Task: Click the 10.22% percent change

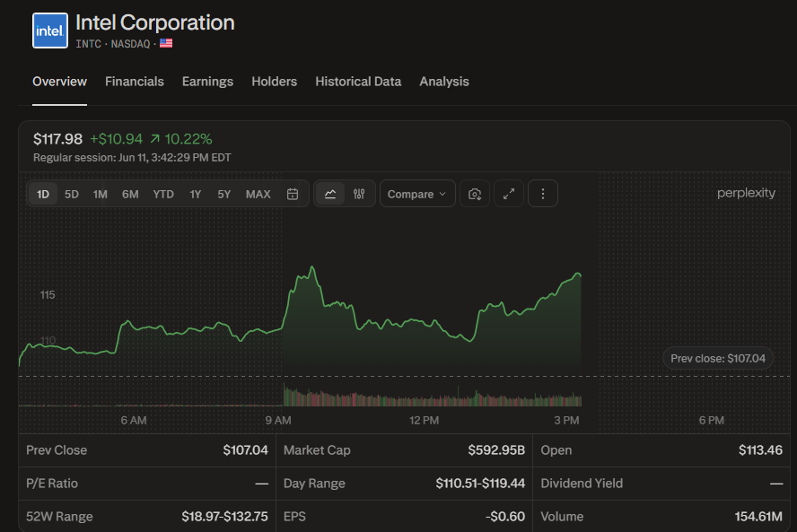Action: pyautogui.click(x=188, y=139)
